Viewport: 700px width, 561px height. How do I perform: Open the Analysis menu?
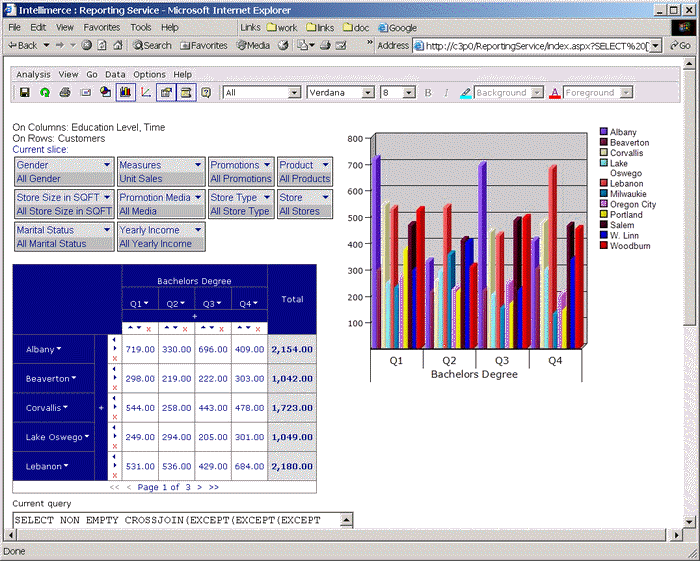coord(33,75)
